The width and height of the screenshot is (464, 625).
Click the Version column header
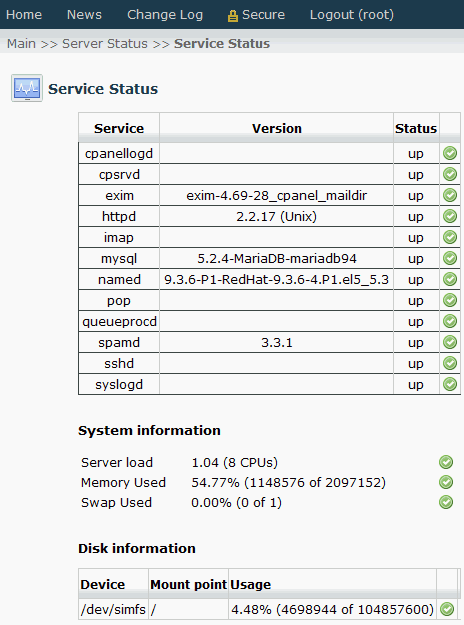click(277, 128)
